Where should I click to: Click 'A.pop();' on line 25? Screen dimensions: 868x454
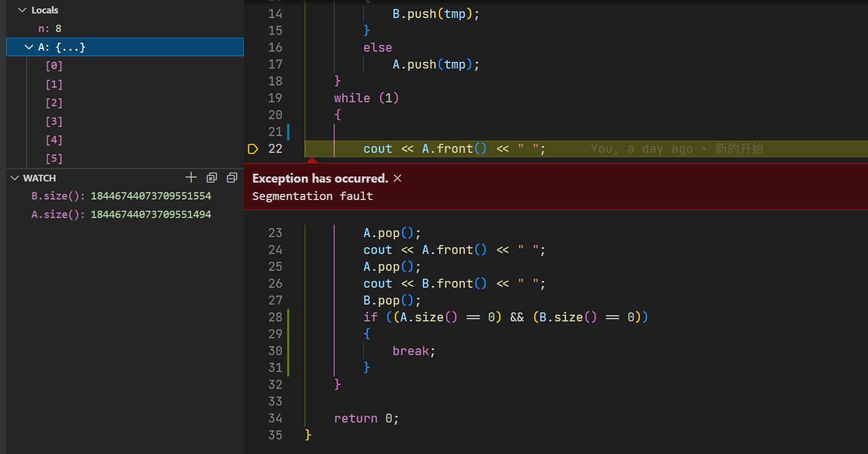click(392, 267)
